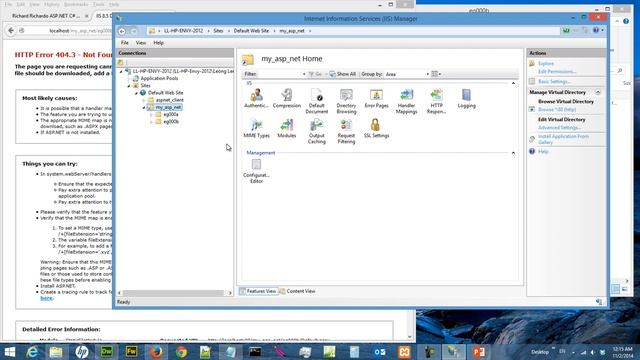Open the Handler Mappings feature
This screenshot has width=640, height=360.
[x=406, y=101]
